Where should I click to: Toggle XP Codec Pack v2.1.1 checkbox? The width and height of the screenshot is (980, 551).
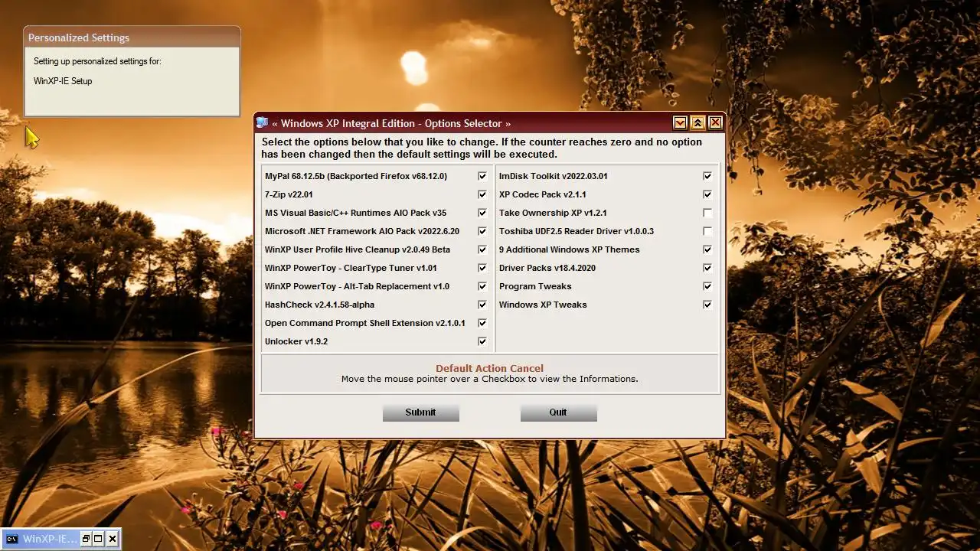(707, 194)
